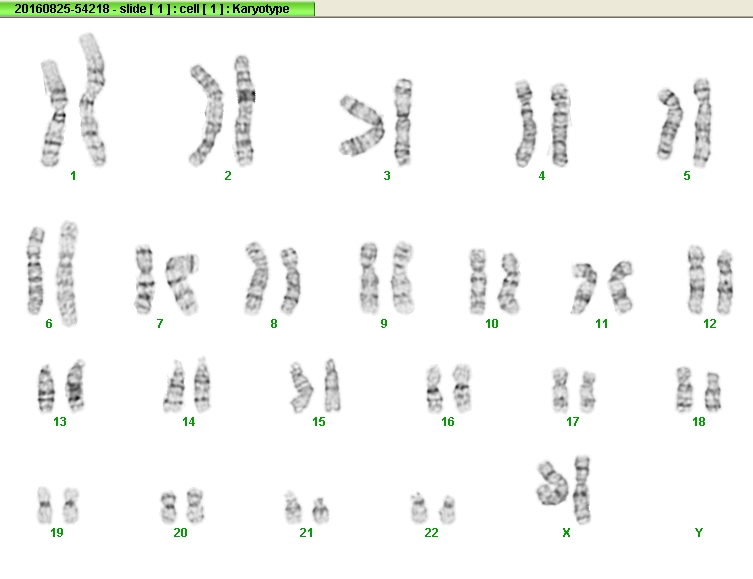Click the chromosome 17 pair image
Viewport: 753px width, 579px height.
574,391
